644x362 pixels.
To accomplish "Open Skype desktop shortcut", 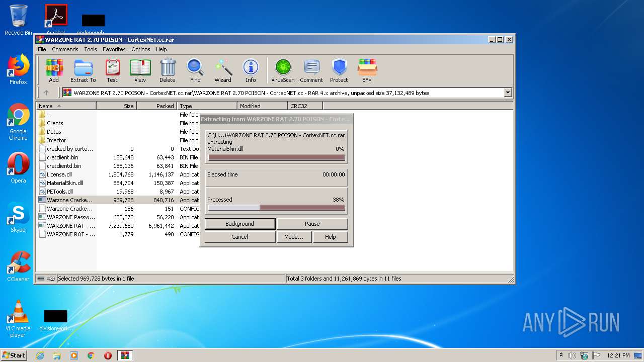I will click(x=18, y=217).
